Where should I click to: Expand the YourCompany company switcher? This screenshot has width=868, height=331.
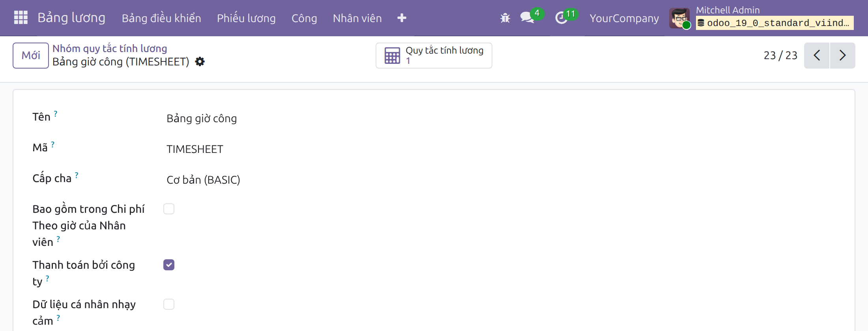624,18
